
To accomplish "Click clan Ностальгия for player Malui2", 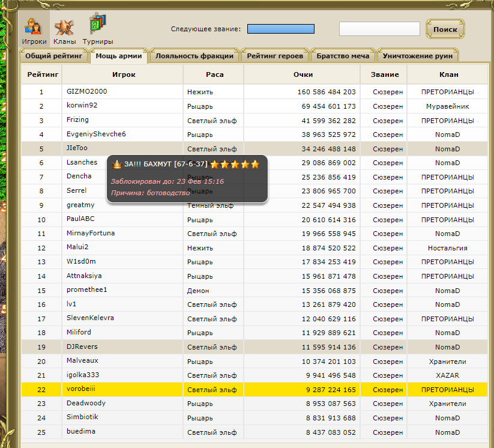I will [447, 248].
